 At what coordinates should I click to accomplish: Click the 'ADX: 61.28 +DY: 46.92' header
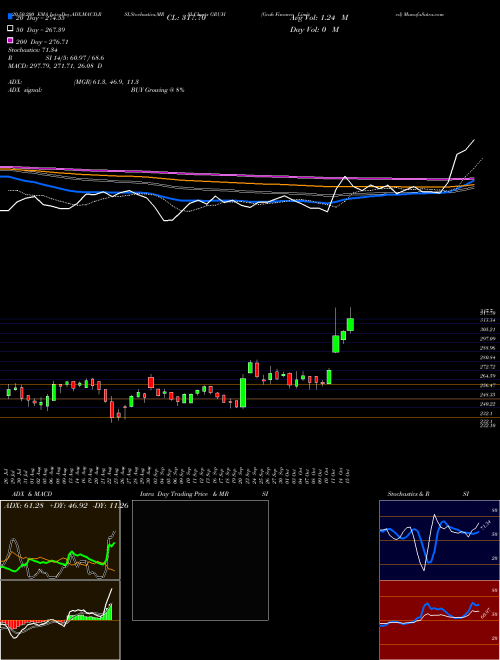click(x=46, y=505)
